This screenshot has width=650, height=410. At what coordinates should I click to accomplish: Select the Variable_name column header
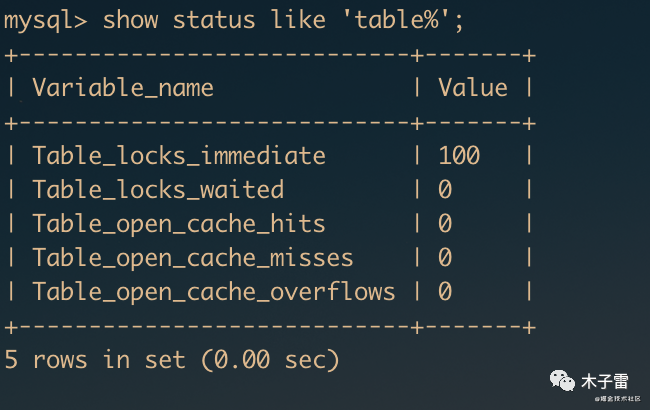pyautogui.click(x=123, y=88)
